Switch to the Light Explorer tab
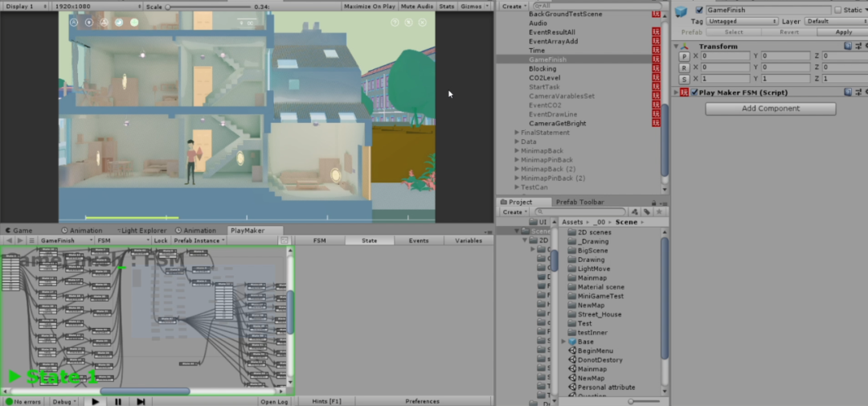 [141, 231]
